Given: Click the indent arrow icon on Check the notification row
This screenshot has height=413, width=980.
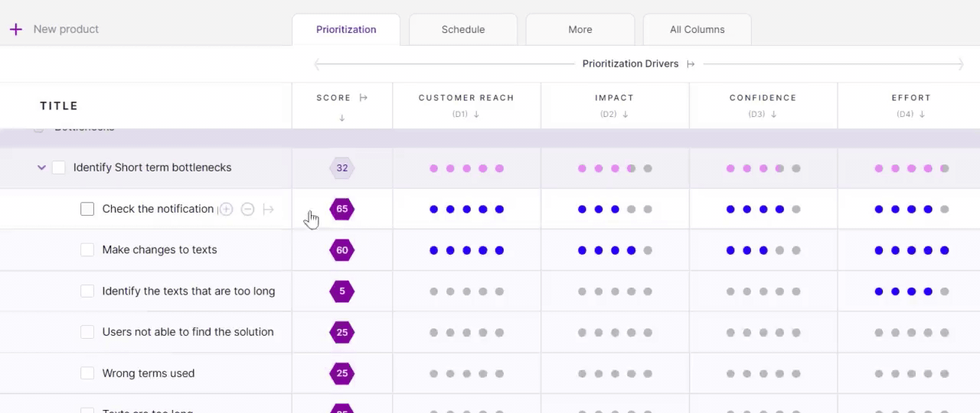Looking at the screenshot, I should (268, 209).
